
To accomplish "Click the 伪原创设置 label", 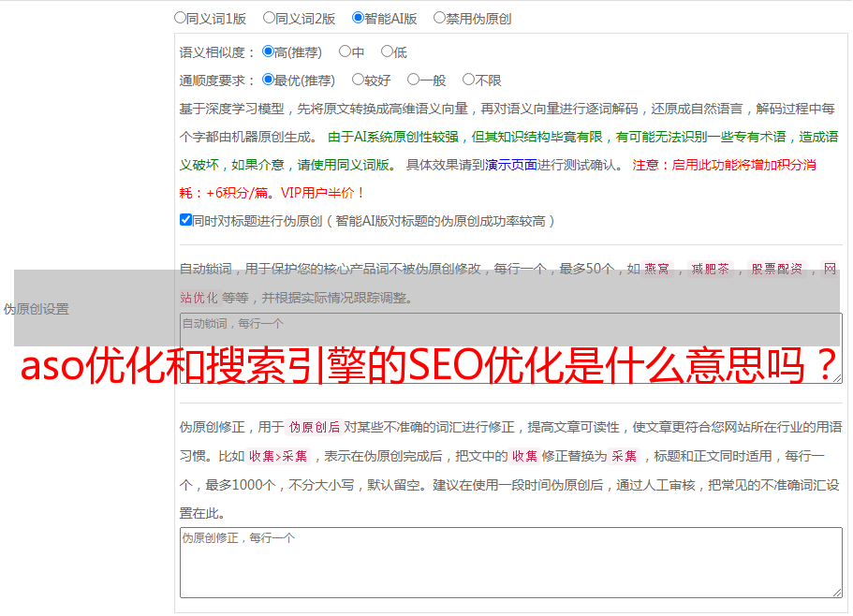I will [36, 309].
